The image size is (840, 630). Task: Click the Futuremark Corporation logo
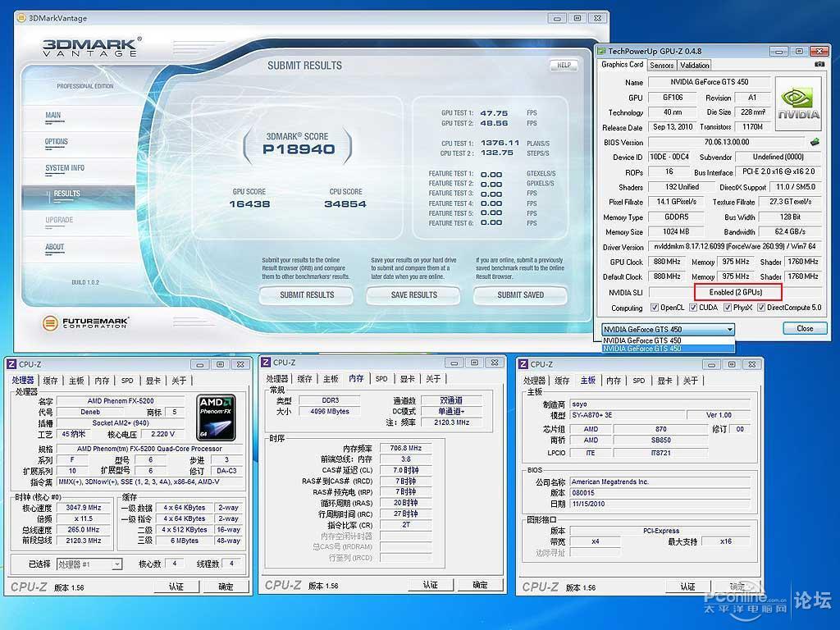pos(85,322)
